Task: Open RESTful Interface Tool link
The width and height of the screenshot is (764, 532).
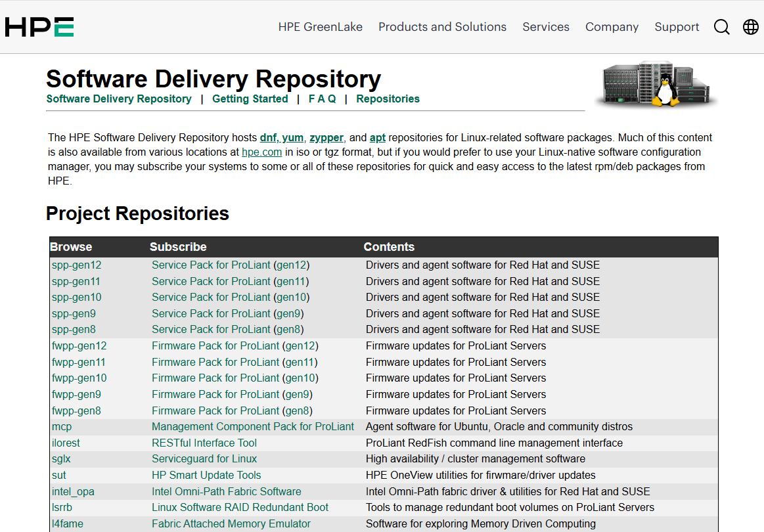Action: coord(204,443)
